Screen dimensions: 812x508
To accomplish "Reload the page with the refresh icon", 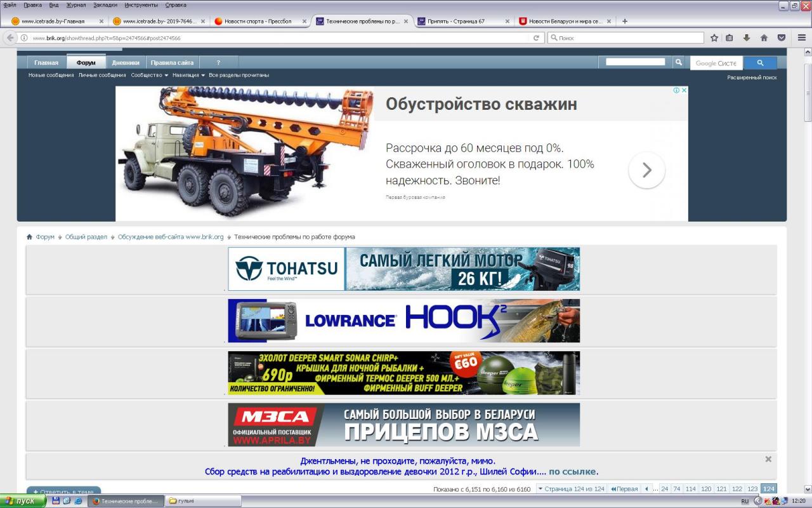I will click(x=536, y=38).
